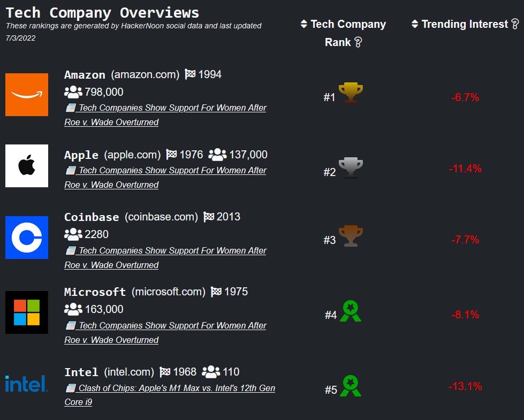
Task: Click the Microsoft company name
Action: tap(95, 292)
